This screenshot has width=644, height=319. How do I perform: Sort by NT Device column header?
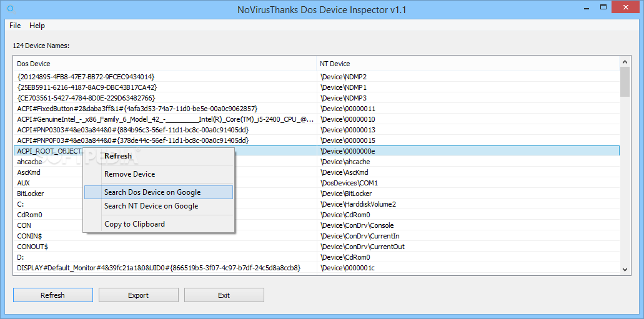(468, 64)
